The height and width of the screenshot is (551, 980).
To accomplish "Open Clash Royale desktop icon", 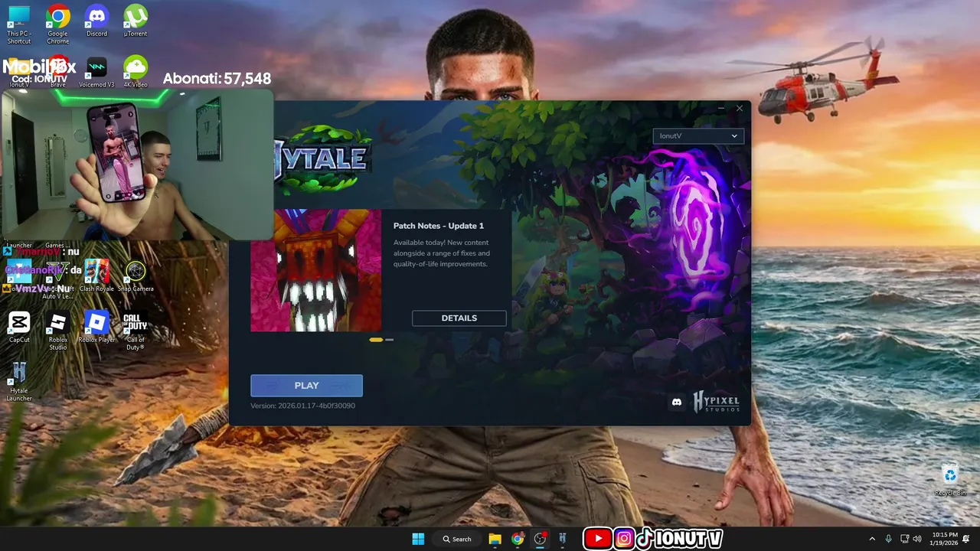I will pyautogui.click(x=96, y=276).
